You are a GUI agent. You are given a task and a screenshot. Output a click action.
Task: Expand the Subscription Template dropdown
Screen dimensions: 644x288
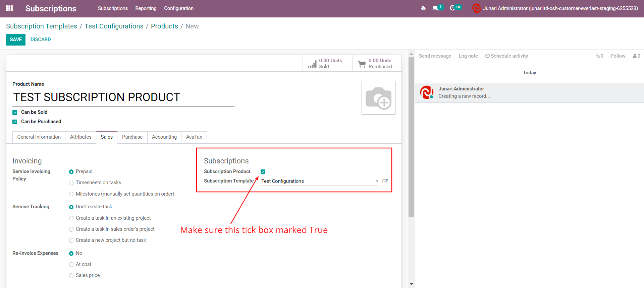coord(377,181)
